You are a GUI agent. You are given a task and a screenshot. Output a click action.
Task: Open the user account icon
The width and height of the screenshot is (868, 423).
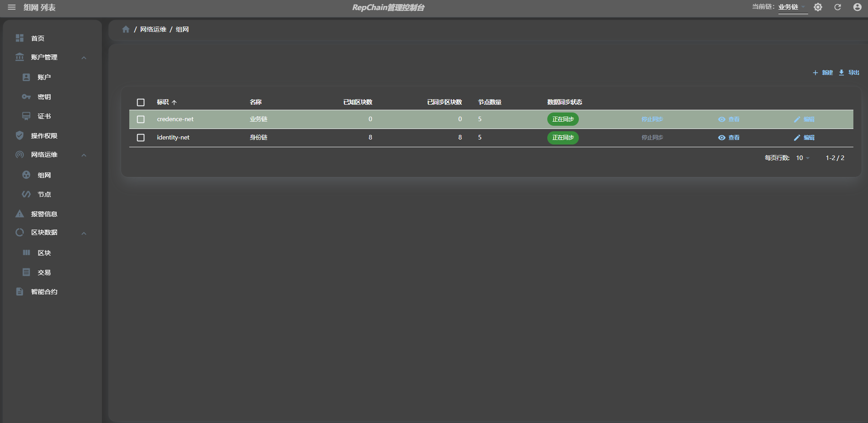857,7
